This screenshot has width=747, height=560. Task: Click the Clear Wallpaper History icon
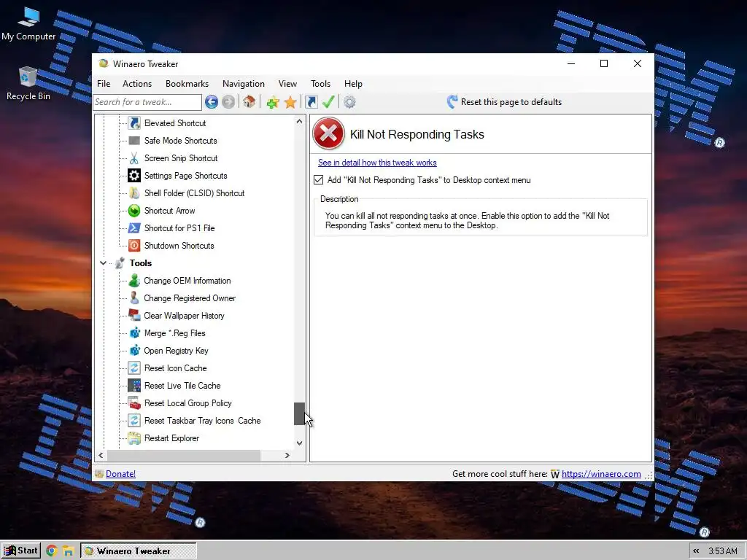[x=134, y=316]
